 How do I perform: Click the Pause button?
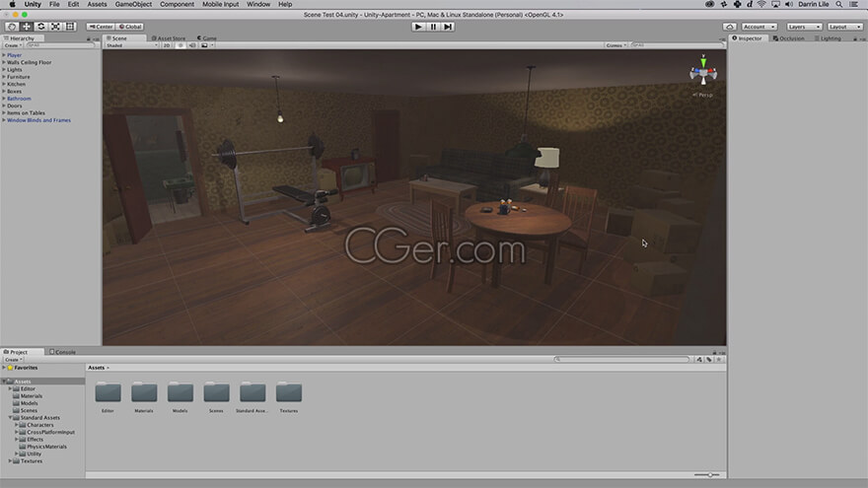(433, 27)
